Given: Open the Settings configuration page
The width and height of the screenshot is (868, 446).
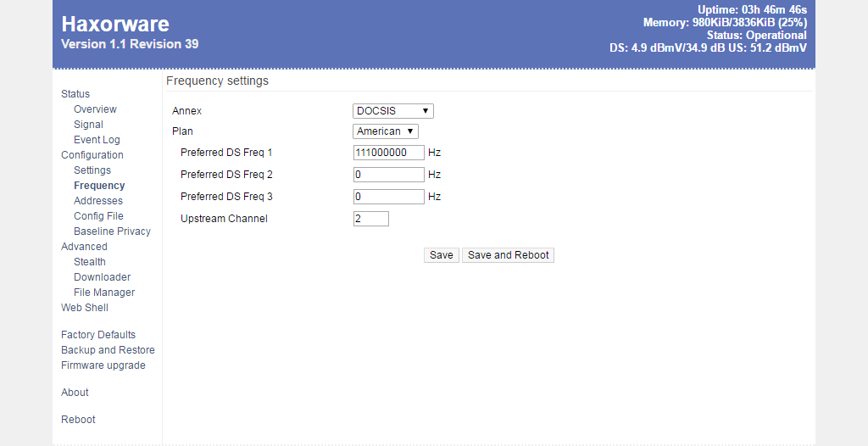Looking at the screenshot, I should (92, 170).
